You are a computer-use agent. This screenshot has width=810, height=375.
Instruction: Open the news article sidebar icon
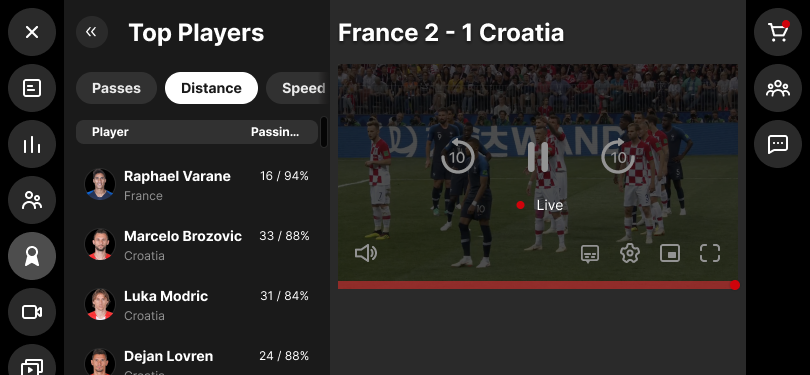point(32,88)
